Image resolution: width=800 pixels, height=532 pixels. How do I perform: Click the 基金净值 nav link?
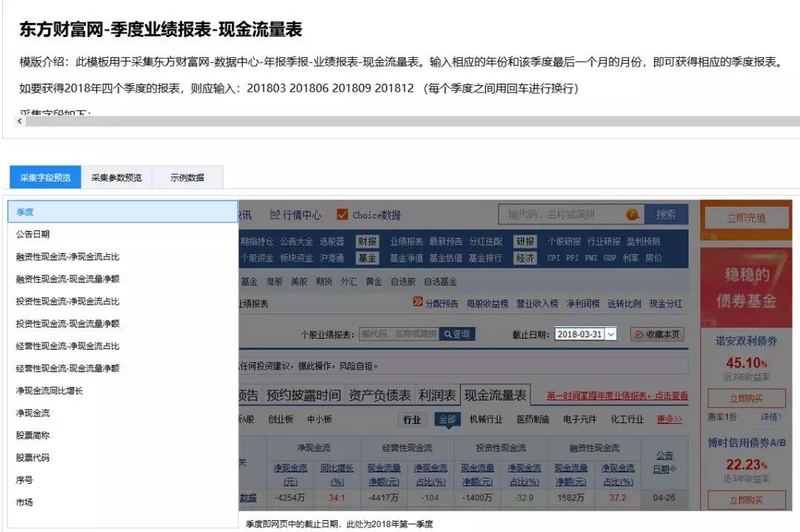coord(406,259)
